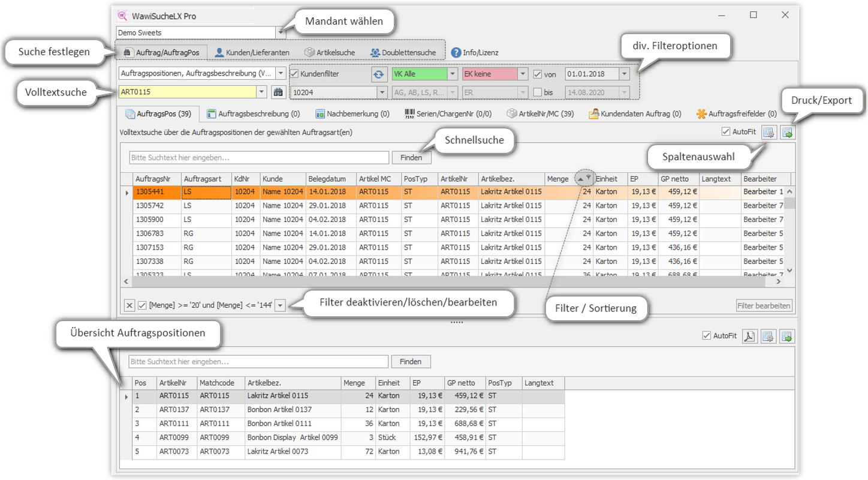
Task: Click the refresh icon next to Kundenfilter
Action: tap(378, 74)
